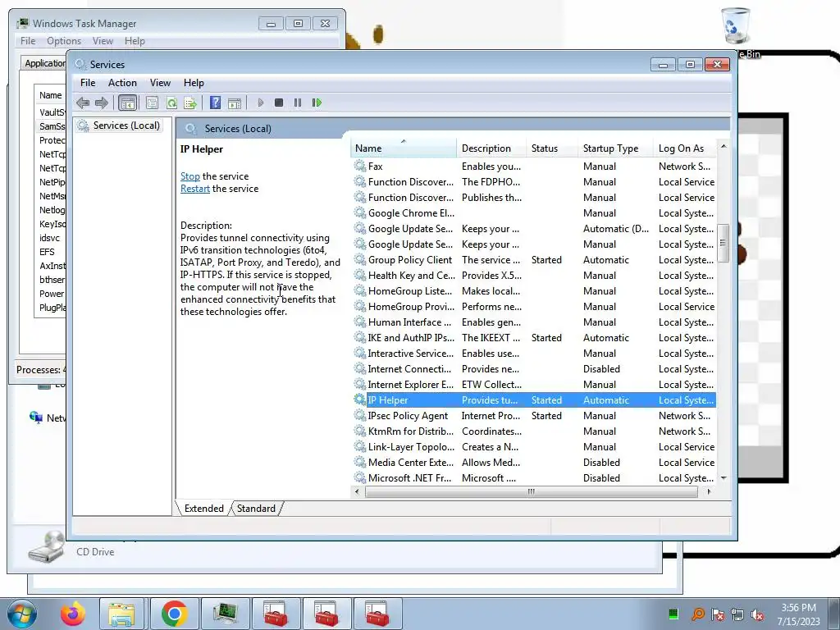The height and width of the screenshot is (630, 840).
Task: Select the HomeGroup Liste... service
Action: (x=534, y=291)
